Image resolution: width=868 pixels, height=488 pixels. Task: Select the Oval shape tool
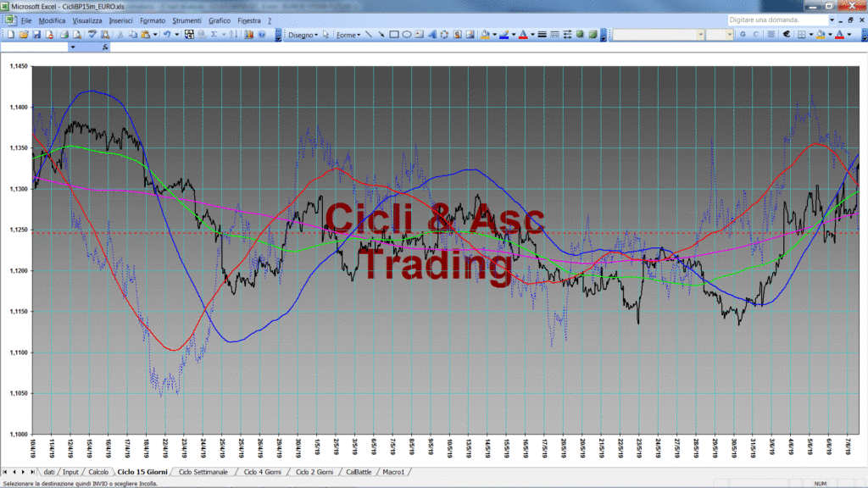tap(406, 35)
